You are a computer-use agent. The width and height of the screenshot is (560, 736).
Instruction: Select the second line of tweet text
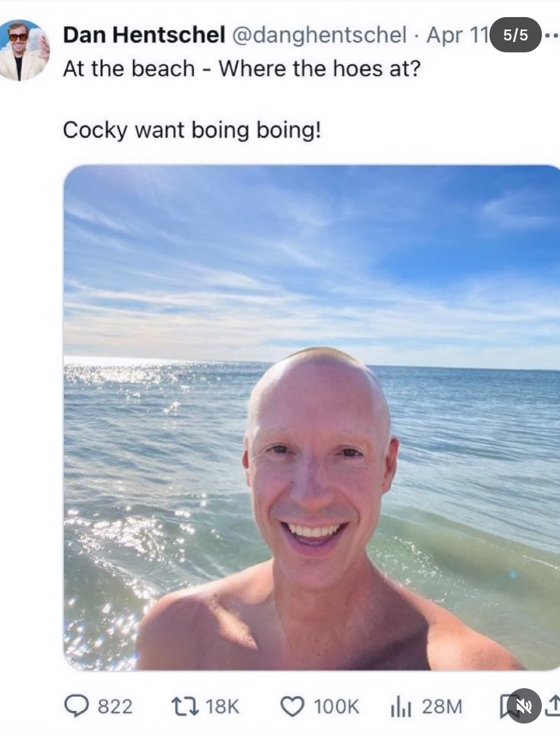(192, 130)
